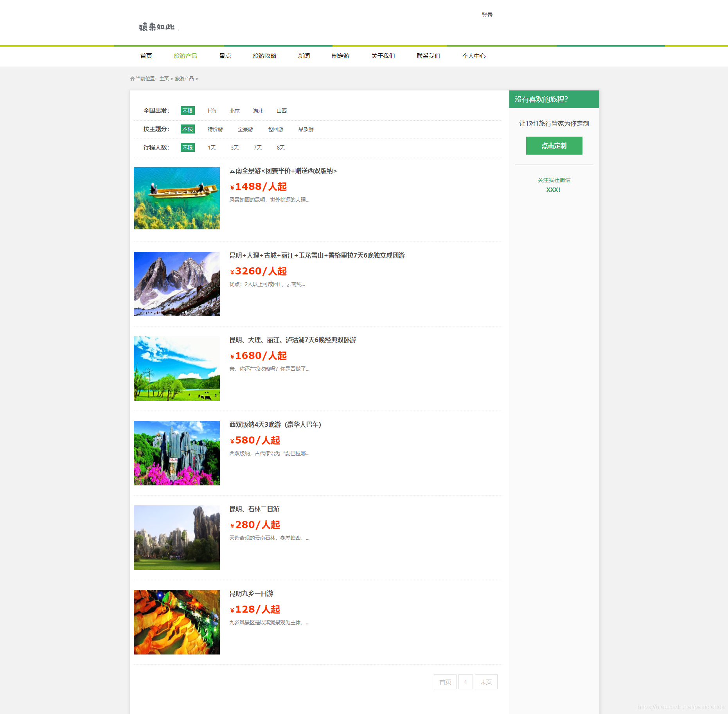Filter trip length by 7天
728x714 pixels.
[x=258, y=148]
